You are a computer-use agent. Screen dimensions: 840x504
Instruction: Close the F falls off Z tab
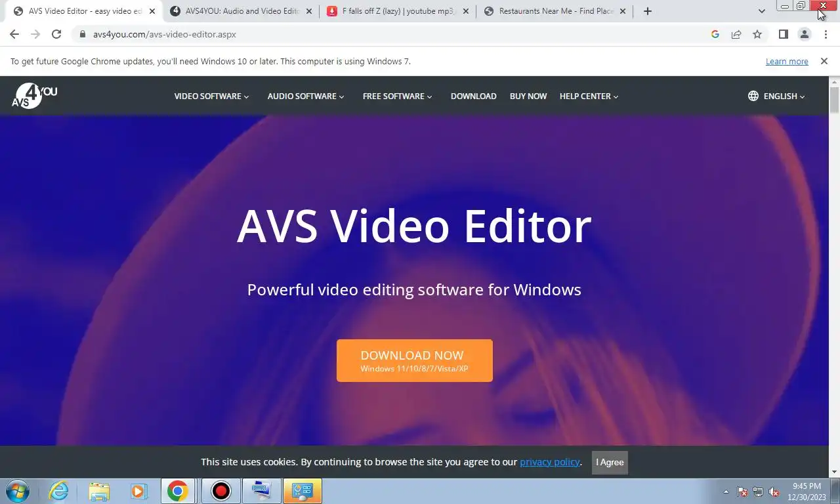(466, 11)
